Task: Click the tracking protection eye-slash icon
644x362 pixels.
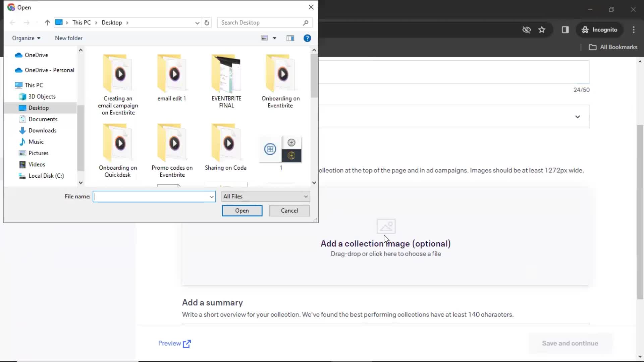Action: coord(526,30)
